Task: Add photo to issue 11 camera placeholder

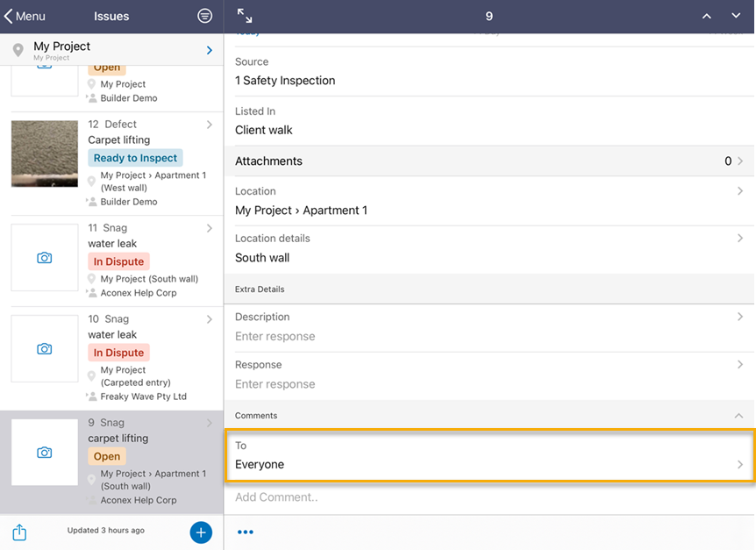Action: pos(45,258)
